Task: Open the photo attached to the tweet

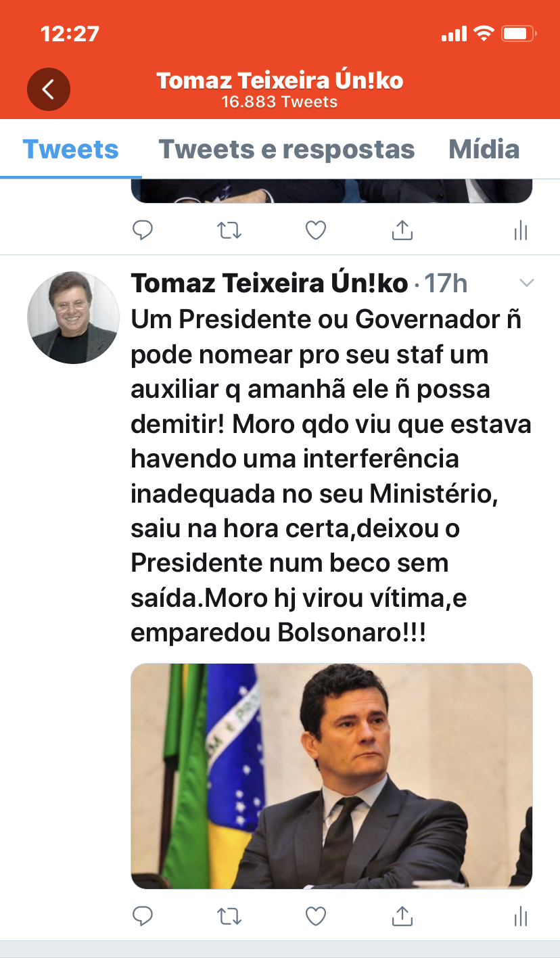Action: (331, 775)
